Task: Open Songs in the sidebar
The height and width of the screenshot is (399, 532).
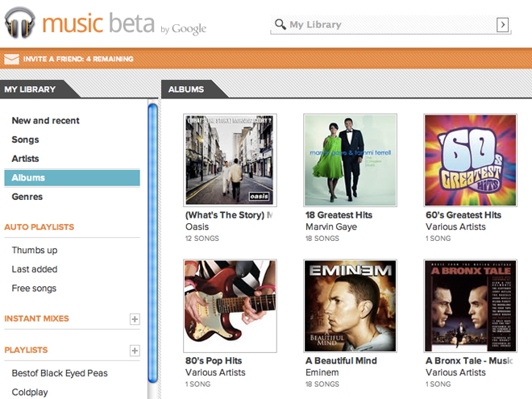Action: pyautogui.click(x=25, y=139)
